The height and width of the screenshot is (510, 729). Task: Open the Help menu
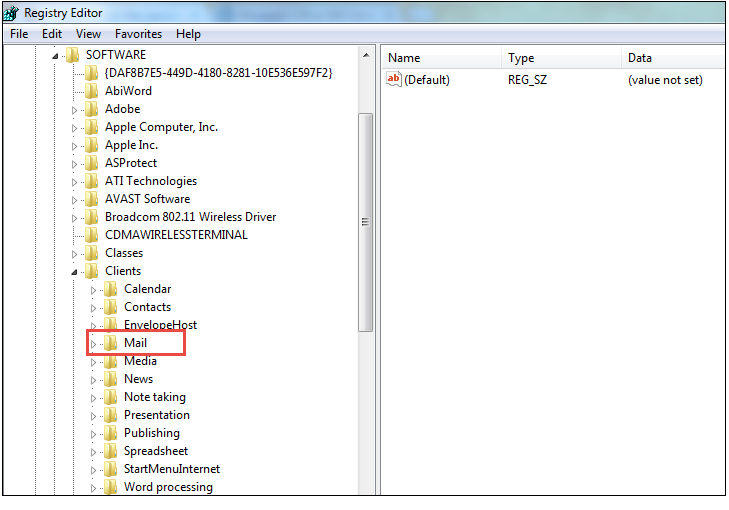coord(188,34)
